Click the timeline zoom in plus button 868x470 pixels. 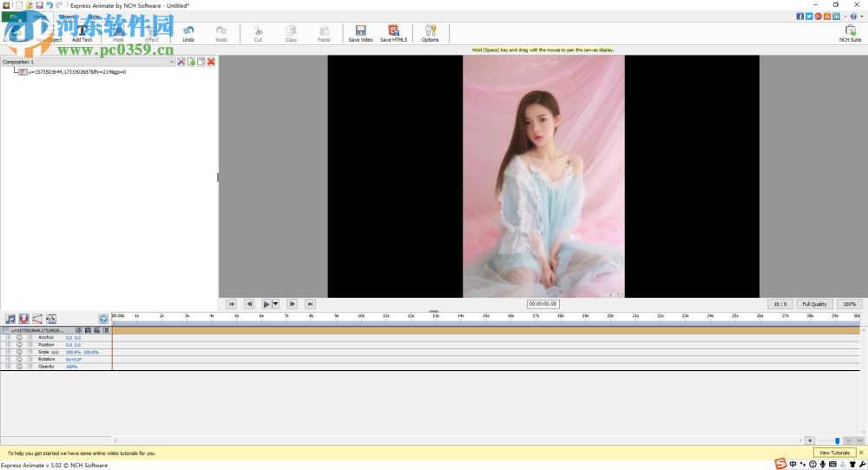[810, 440]
